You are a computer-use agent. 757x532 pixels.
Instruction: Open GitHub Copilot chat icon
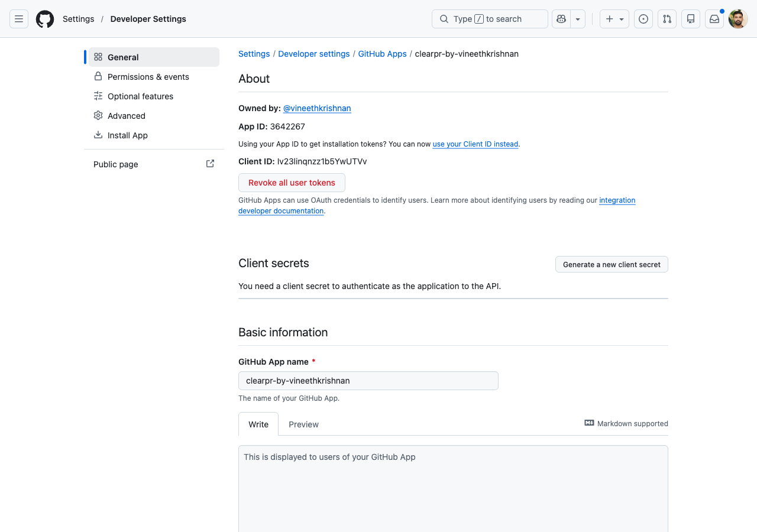click(x=561, y=19)
